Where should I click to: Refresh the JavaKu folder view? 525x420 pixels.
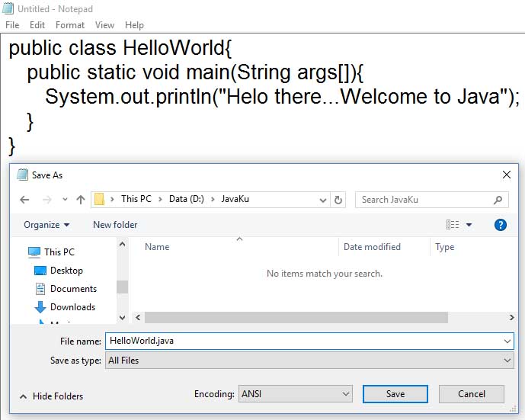point(338,200)
